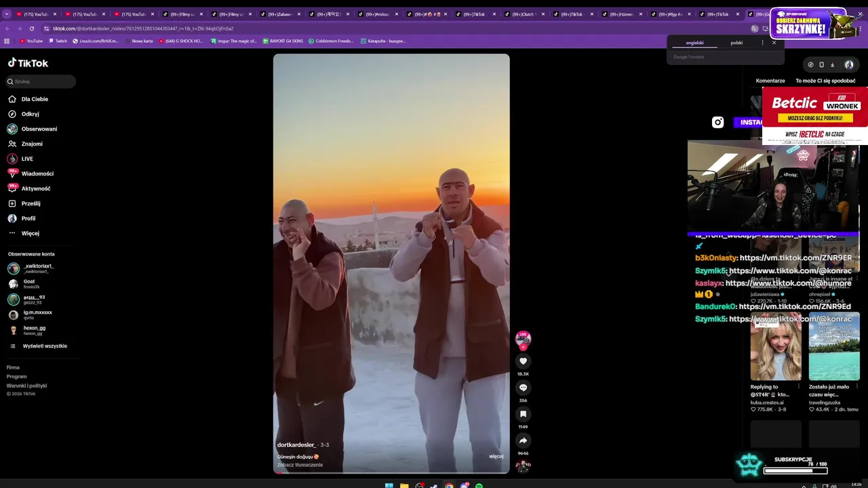
Task: Open the YouTube bookmark
Action: coord(31,41)
